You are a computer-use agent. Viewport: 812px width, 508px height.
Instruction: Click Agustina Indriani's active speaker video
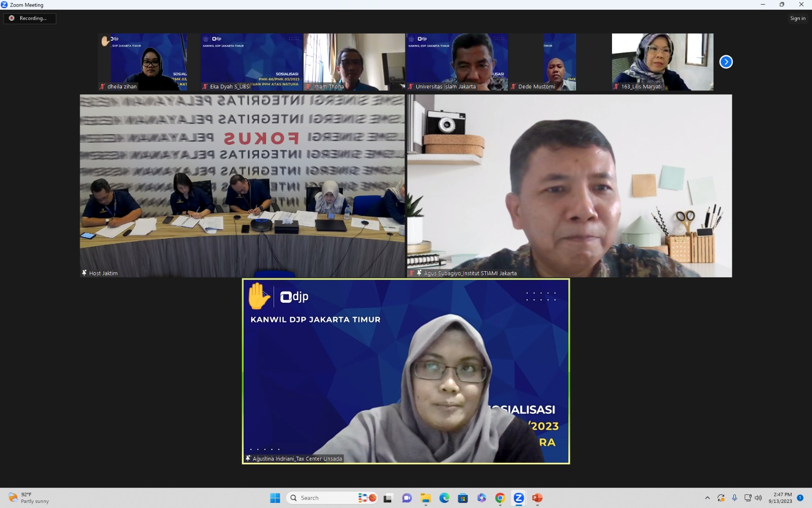tap(406, 371)
